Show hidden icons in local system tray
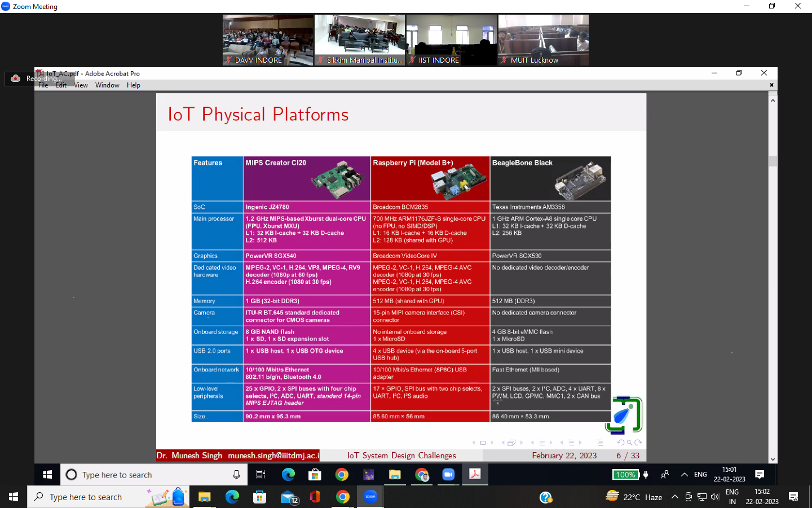812x508 pixels. pos(674,497)
